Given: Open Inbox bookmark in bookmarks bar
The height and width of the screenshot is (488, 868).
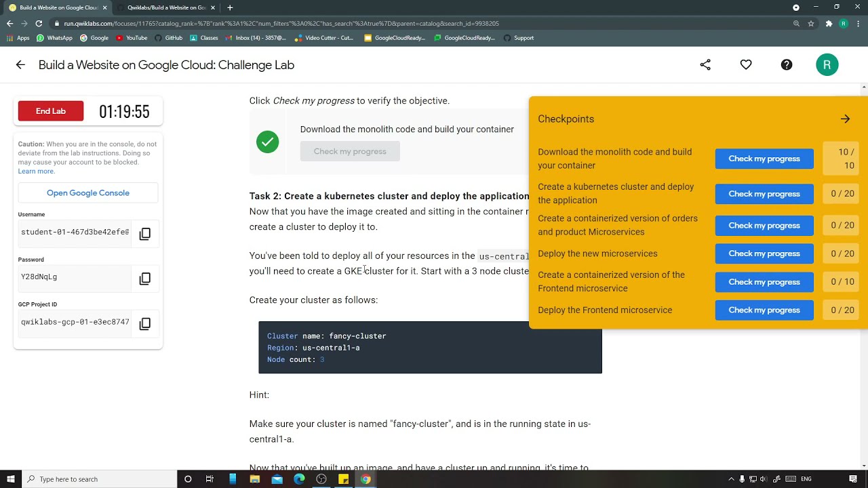Looking at the screenshot, I should 256,38.
